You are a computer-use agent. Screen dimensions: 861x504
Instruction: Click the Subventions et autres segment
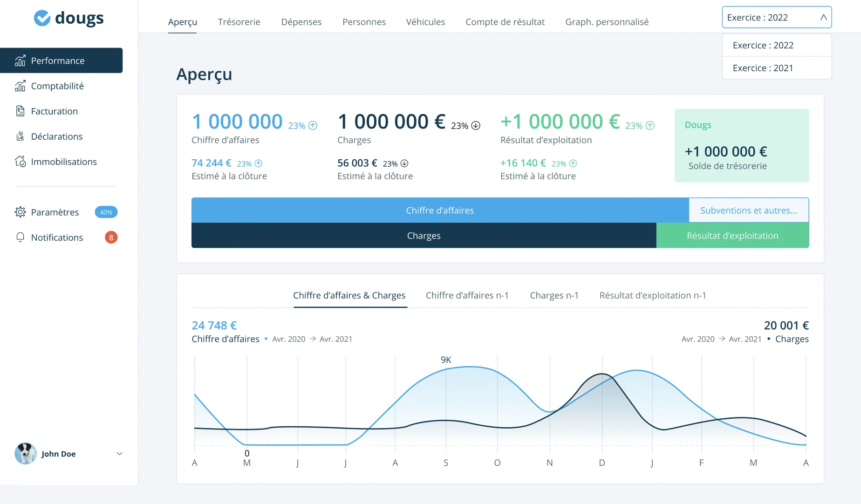(748, 210)
